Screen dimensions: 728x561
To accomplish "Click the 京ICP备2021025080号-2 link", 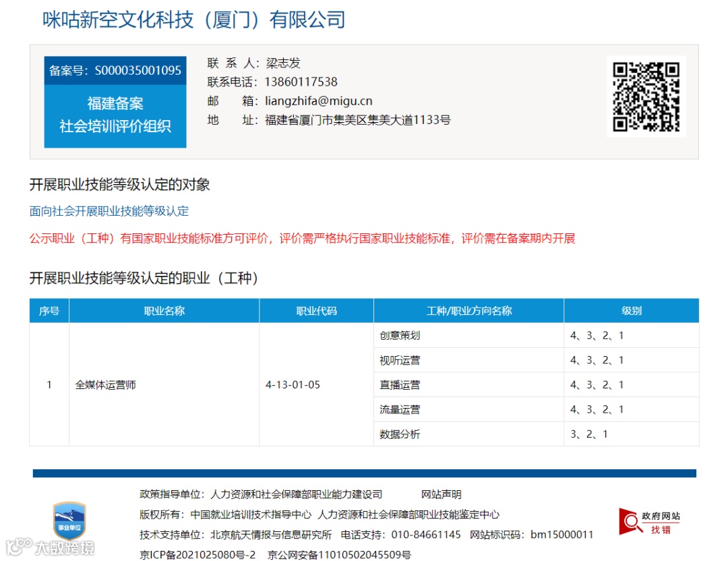I will [x=198, y=554].
